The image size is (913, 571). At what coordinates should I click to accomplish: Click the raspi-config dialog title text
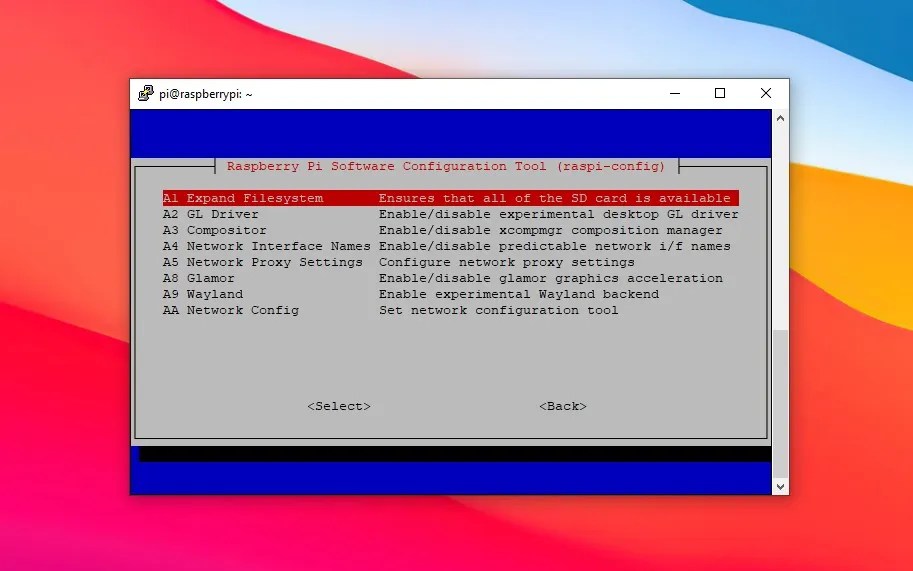(x=446, y=166)
